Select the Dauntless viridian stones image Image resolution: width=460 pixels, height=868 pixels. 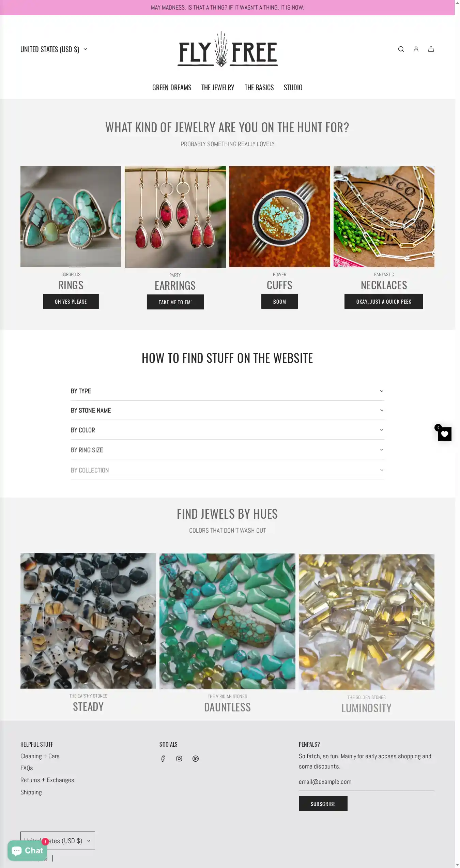coord(227,621)
